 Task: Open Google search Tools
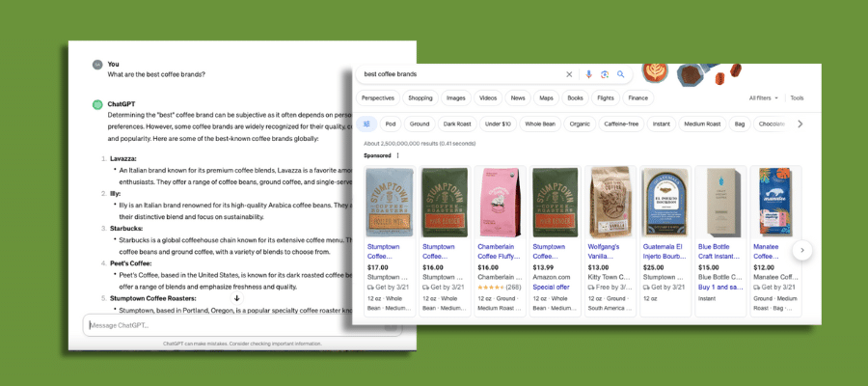(797, 98)
